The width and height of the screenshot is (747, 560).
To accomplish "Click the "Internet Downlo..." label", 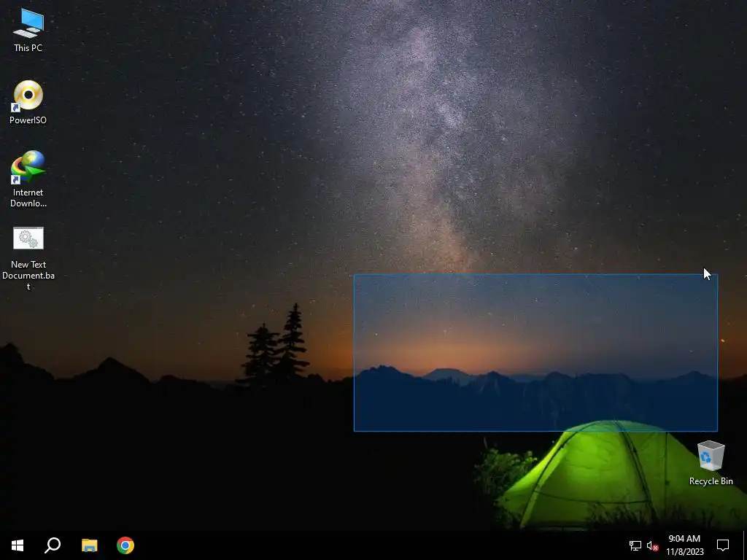I will coord(28,198).
